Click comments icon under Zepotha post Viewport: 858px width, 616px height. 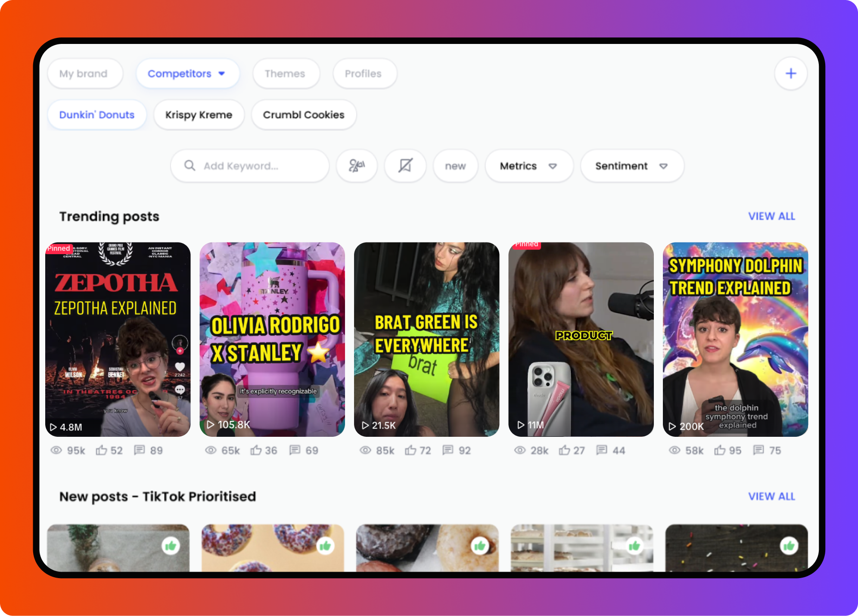click(140, 450)
